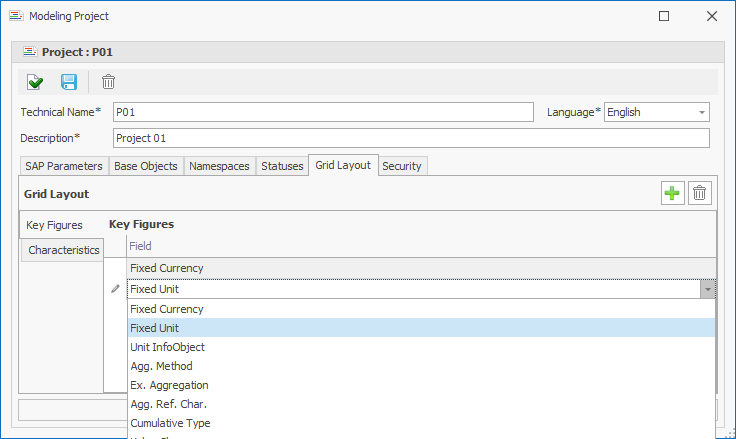Delete grid layout row trash icon
This screenshot has width=736, height=439.
700,194
